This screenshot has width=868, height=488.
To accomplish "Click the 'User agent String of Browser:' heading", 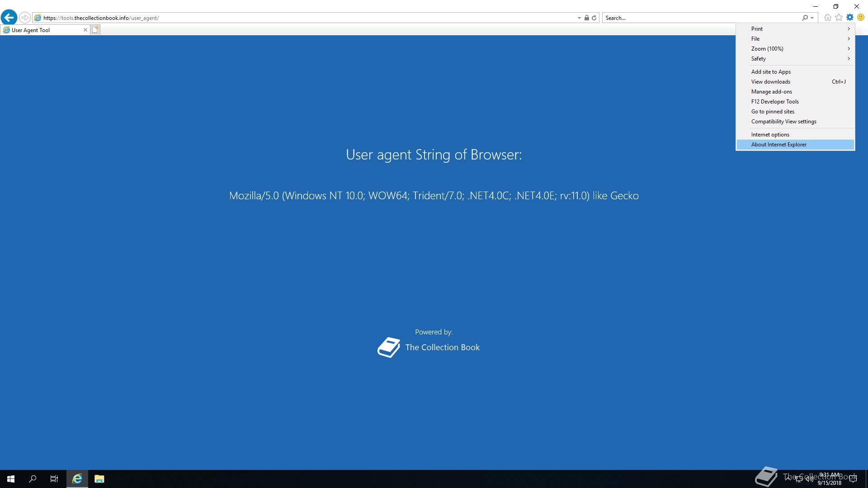I will (434, 155).
